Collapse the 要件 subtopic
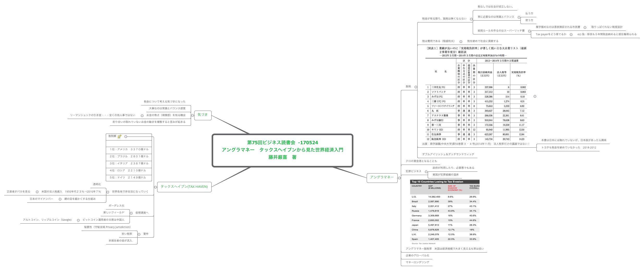The image size is (644, 270). coord(139,234)
